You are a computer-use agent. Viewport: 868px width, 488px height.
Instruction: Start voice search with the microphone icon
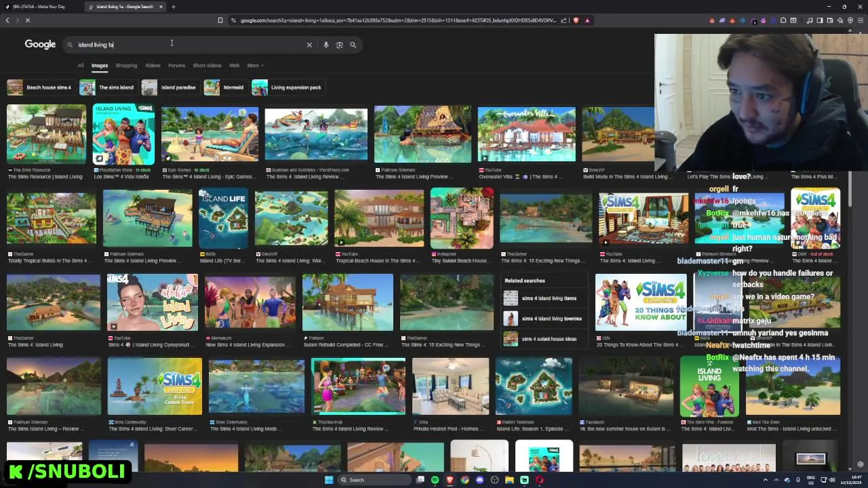[x=325, y=45]
